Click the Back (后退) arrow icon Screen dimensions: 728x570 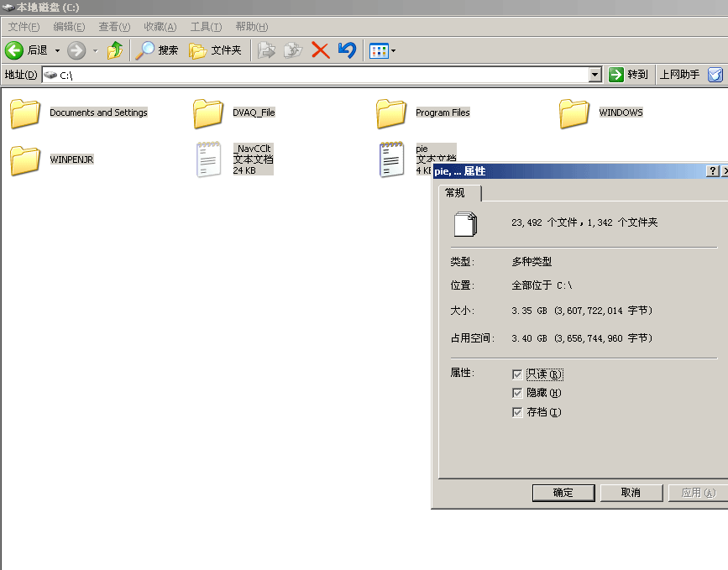[14, 50]
